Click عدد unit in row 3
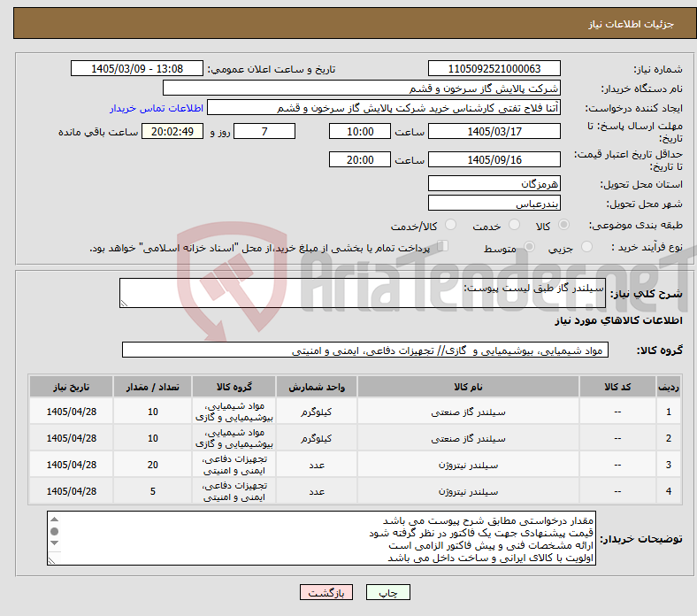The height and width of the screenshot is (616, 697). [317, 466]
